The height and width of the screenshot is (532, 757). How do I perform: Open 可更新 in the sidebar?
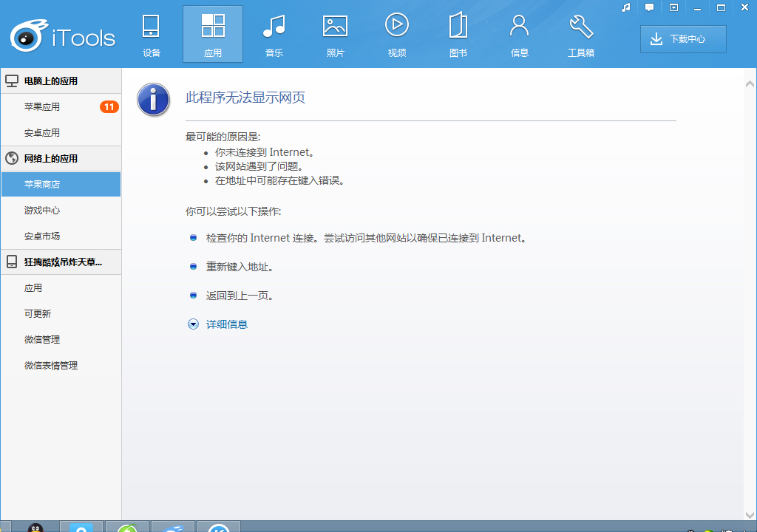tap(61, 314)
